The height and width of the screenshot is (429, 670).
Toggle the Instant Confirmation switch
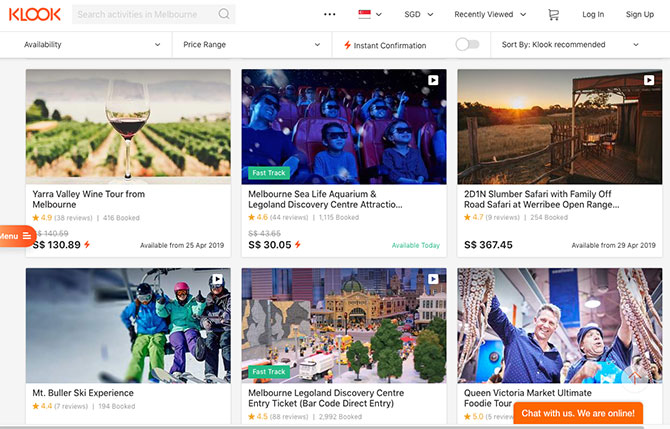pyautogui.click(x=467, y=44)
